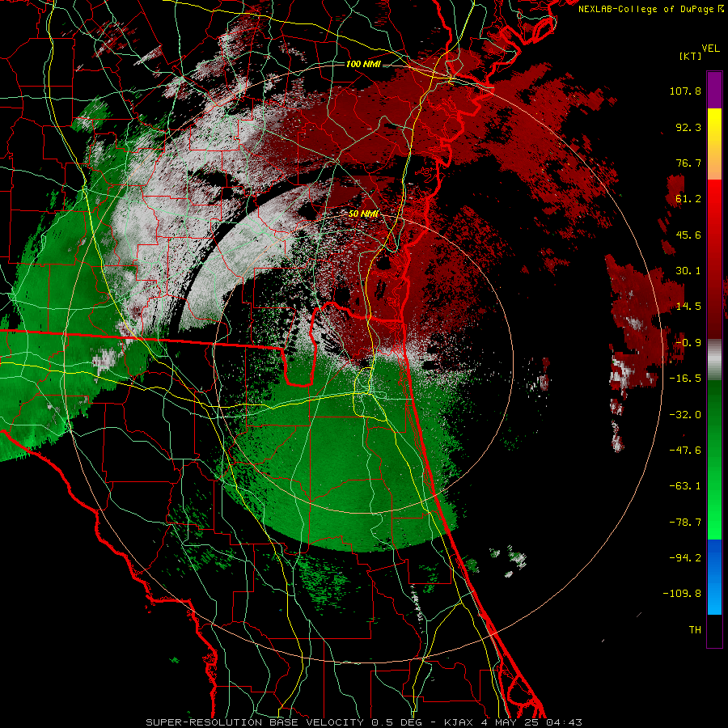Click the 100 NMI range ring label
The width and height of the screenshot is (728, 728).
pos(363,64)
